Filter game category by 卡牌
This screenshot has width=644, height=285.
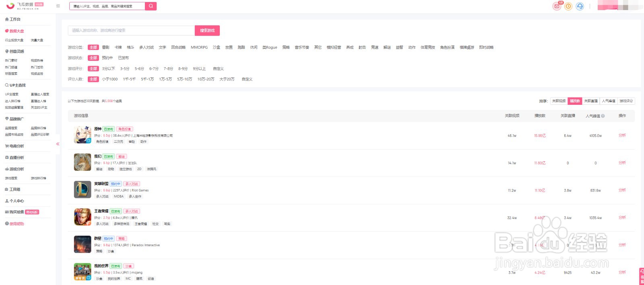tap(118, 48)
